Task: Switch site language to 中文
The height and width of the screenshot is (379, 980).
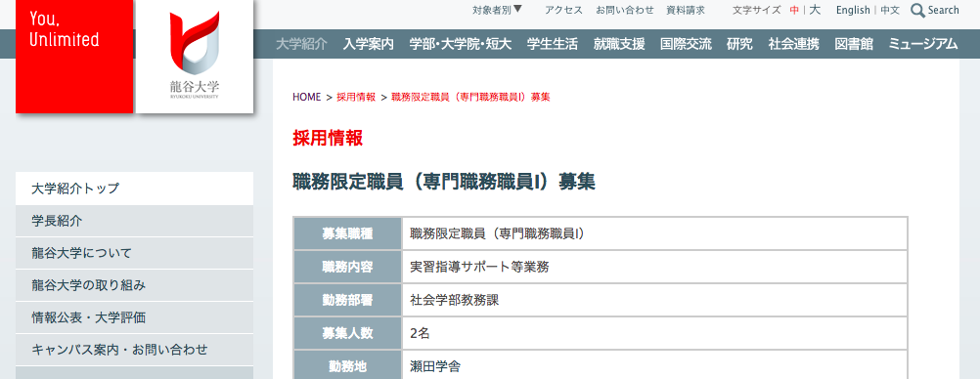Action: point(890,10)
